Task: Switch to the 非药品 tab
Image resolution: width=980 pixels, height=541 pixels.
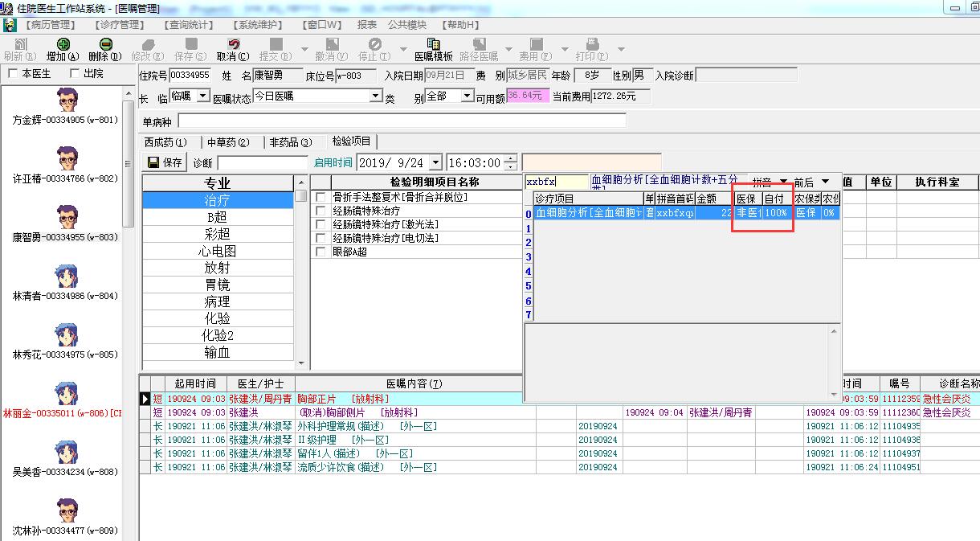Action: click(x=290, y=142)
